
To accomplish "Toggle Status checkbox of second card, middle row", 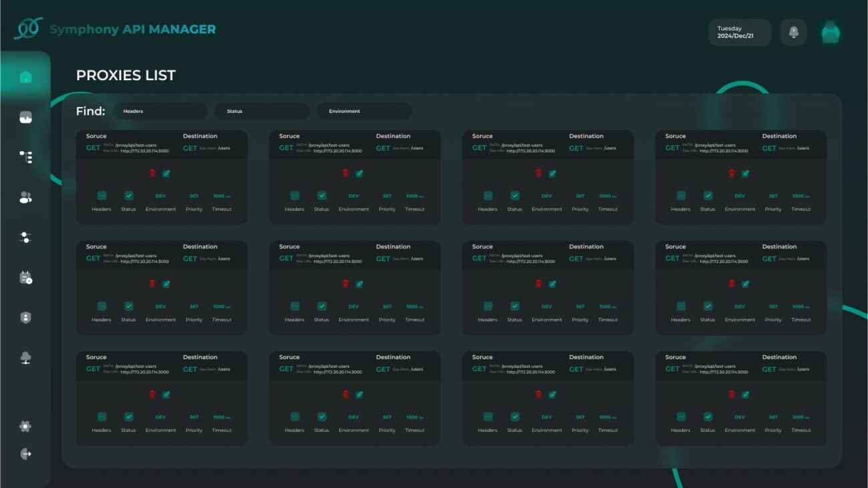I will [x=322, y=306].
